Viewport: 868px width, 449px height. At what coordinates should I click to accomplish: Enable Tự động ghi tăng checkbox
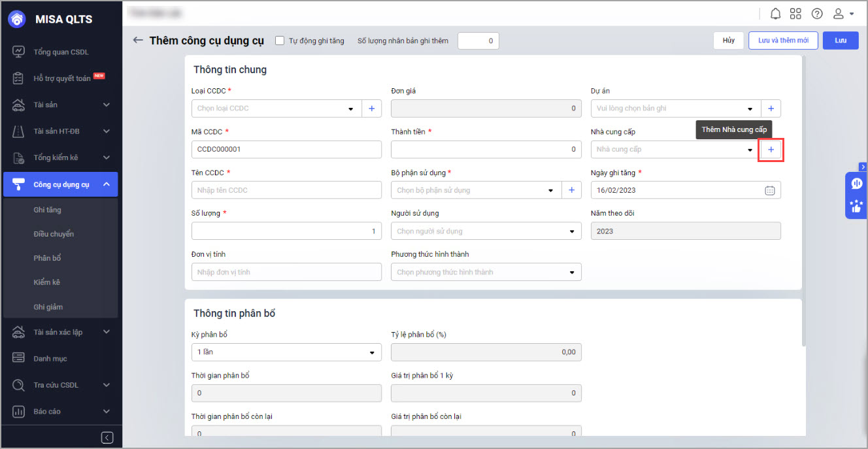tap(280, 41)
